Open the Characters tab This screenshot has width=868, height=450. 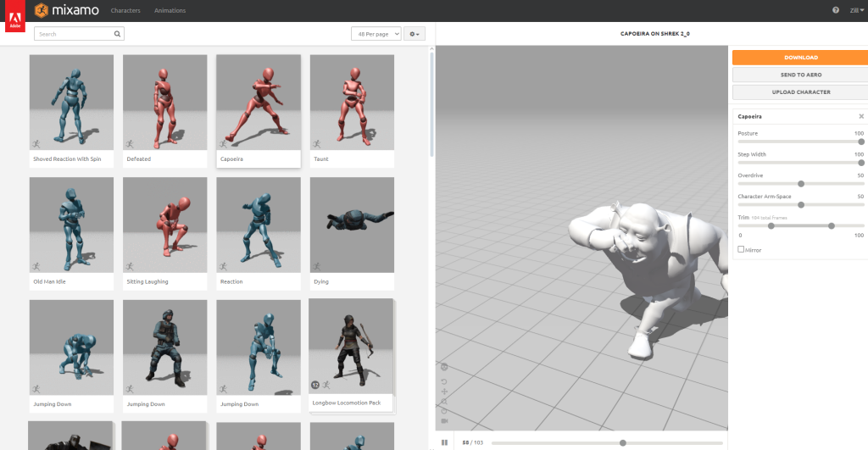pyautogui.click(x=125, y=10)
